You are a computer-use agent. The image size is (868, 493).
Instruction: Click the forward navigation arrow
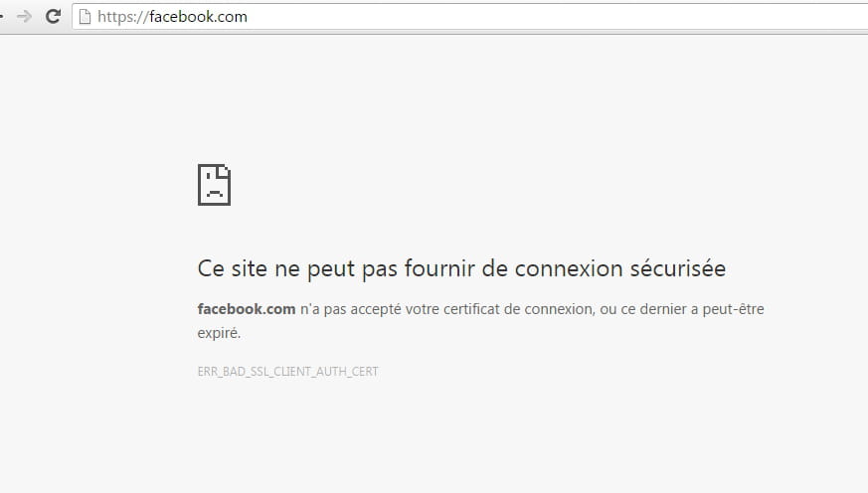point(24,17)
